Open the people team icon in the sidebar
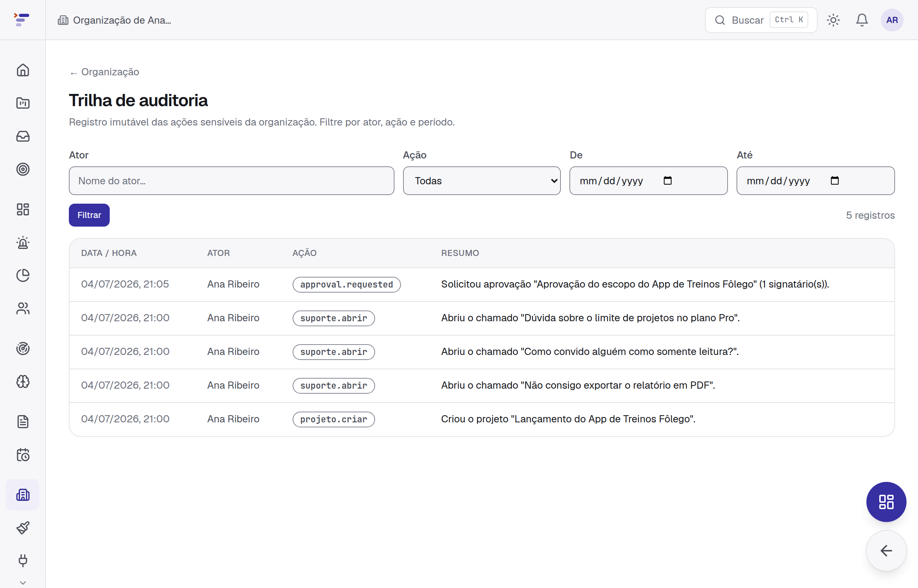The image size is (918, 588). [x=23, y=308]
